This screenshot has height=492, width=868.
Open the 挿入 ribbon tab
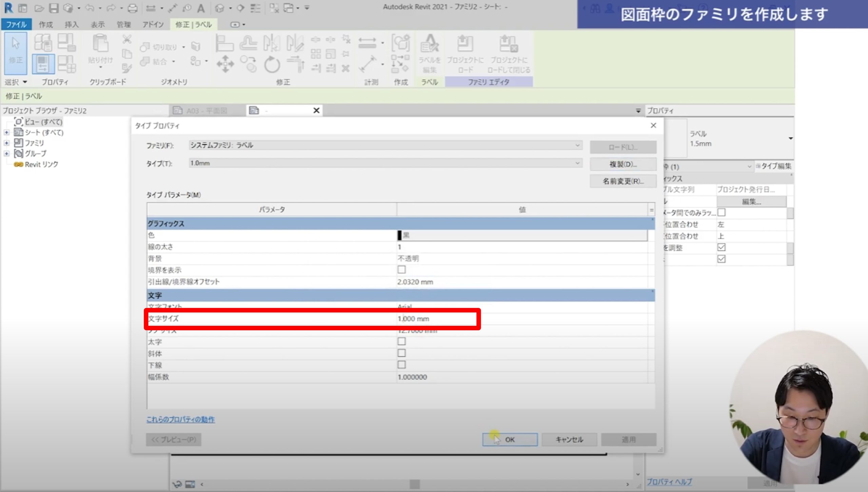(72, 24)
